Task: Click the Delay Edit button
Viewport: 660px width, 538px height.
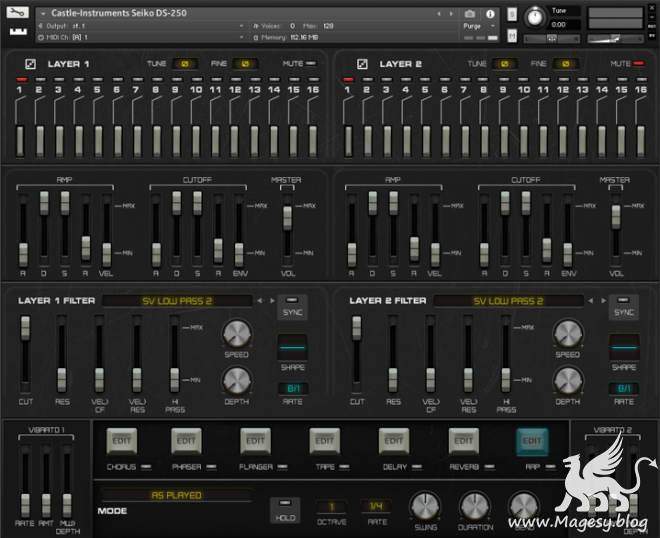Action: tap(394, 441)
